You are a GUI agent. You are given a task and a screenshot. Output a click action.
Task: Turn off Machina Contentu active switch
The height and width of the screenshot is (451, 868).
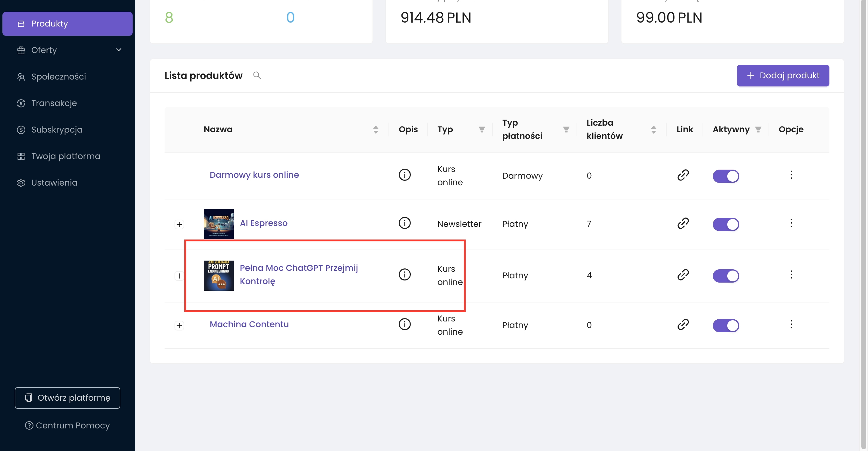(x=725, y=326)
